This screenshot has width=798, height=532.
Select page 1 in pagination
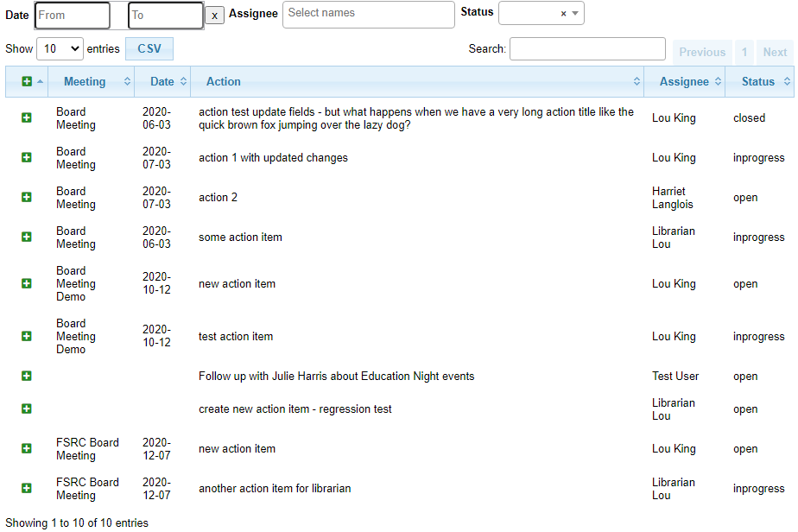(744, 52)
